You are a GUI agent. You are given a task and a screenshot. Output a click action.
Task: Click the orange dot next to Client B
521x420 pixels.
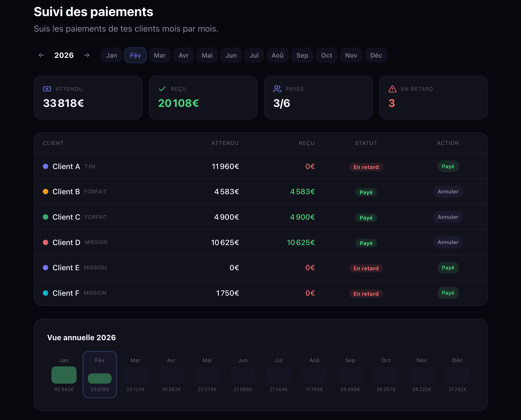point(46,192)
